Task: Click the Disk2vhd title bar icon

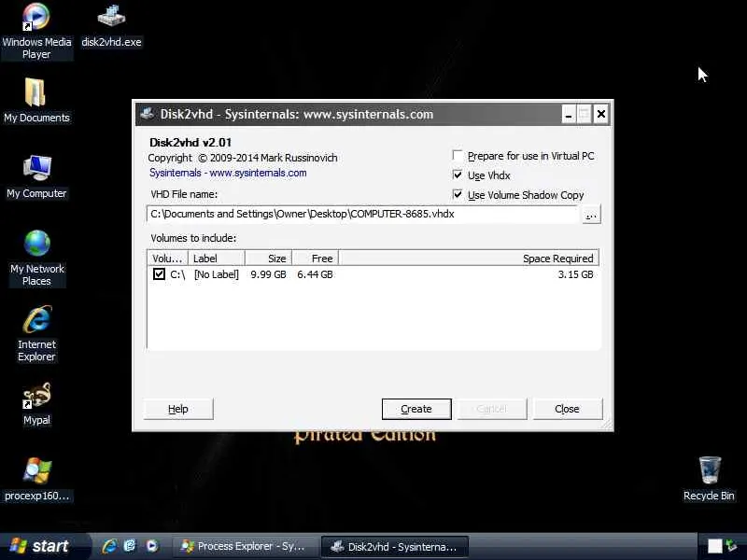Action: pos(148,114)
